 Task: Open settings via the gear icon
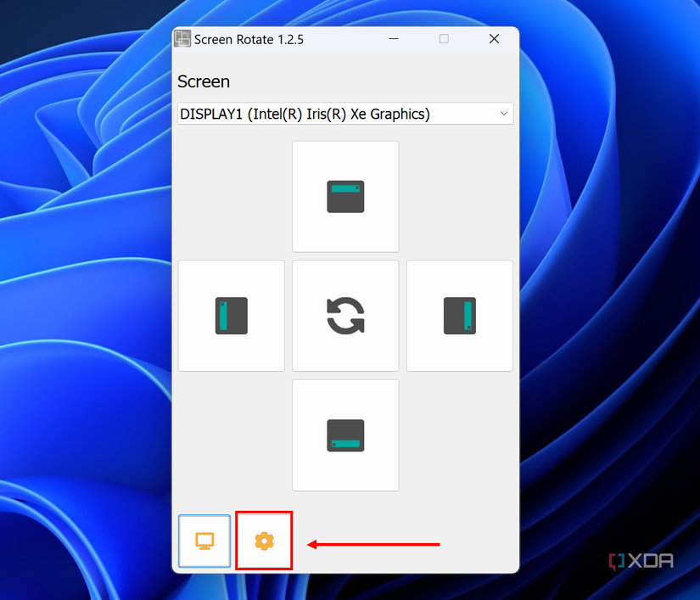264,541
